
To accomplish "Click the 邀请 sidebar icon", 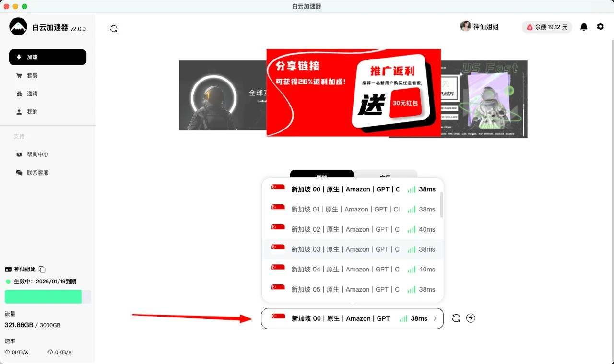I will (18, 94).
